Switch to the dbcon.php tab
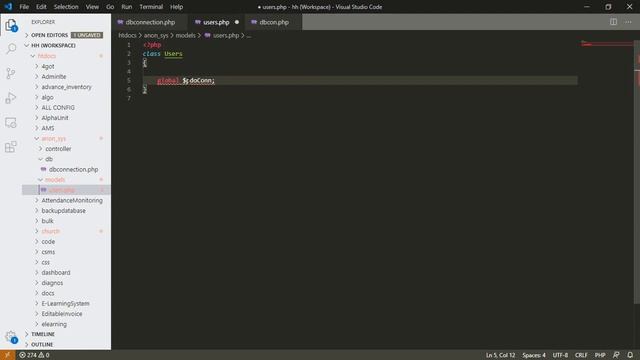640x360 pixels. point(273,22)
